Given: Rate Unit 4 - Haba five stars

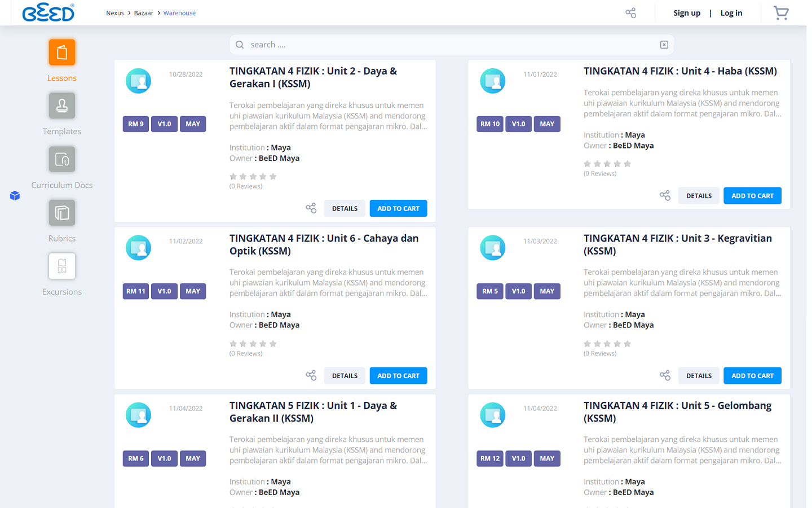Looking at the screenshot, I should pos(628,164).
